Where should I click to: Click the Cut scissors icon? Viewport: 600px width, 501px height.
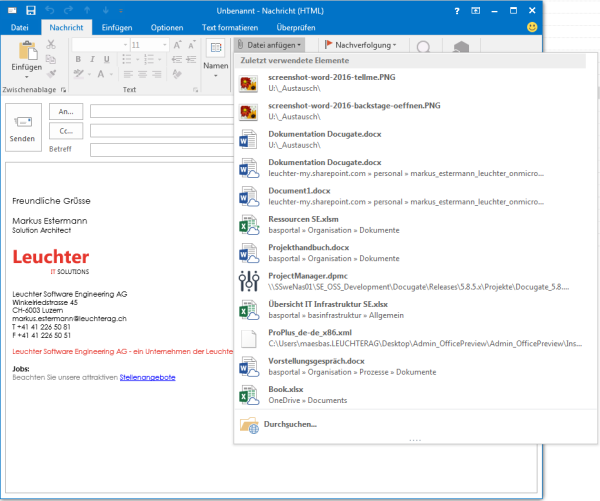click(x=51, y=44)
